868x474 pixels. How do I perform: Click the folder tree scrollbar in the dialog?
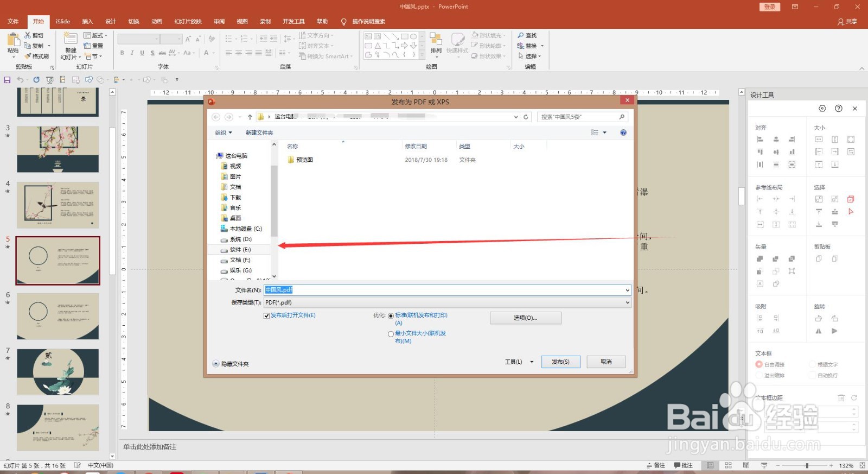tap(274, 201)
